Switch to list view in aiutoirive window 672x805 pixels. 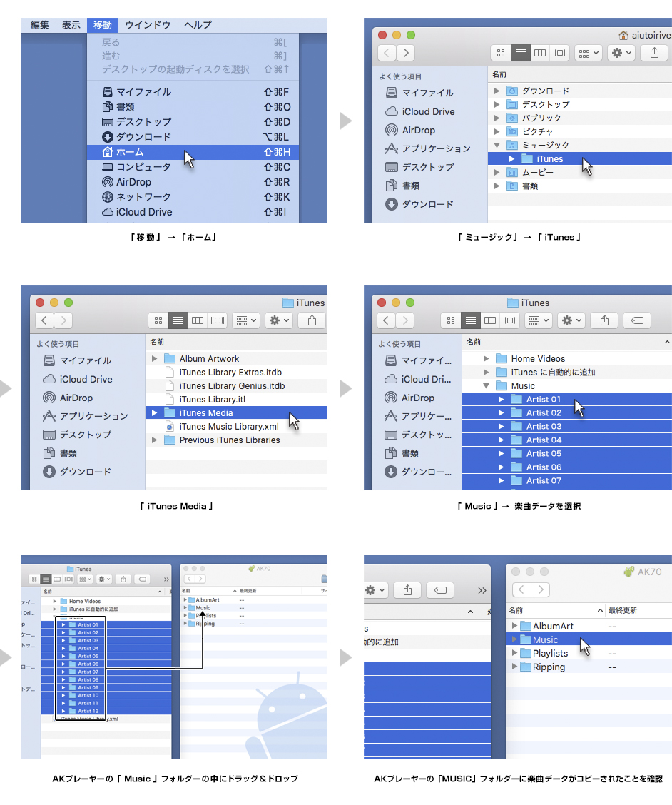point(520,53)
